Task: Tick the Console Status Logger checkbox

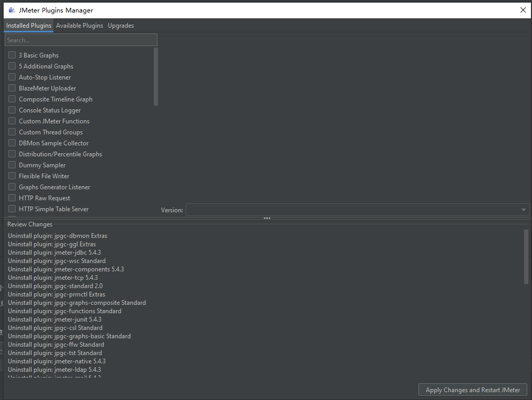Action: tap(12, 110)
